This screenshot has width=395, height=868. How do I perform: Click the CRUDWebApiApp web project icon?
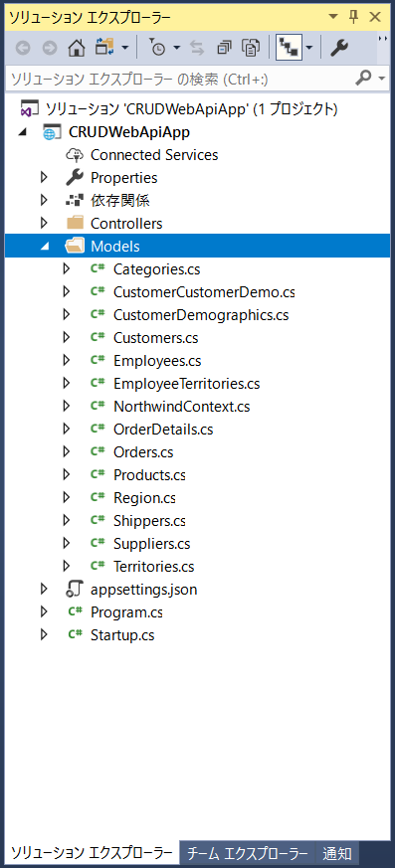tap(51, 132)
